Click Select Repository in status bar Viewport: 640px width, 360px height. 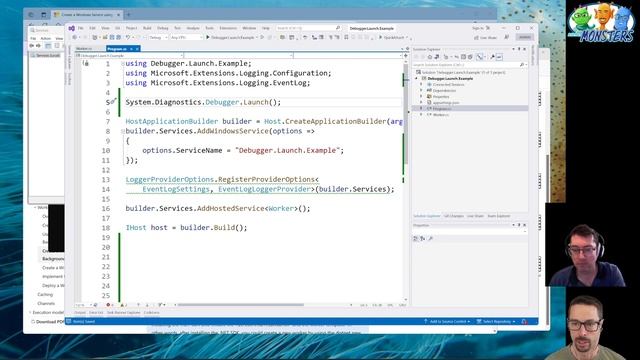(496, 322)
